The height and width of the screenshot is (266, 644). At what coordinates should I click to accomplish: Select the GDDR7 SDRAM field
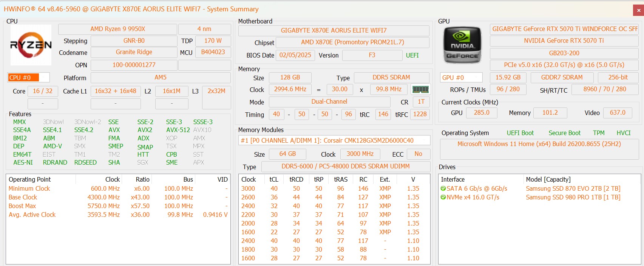click(562, 78)
